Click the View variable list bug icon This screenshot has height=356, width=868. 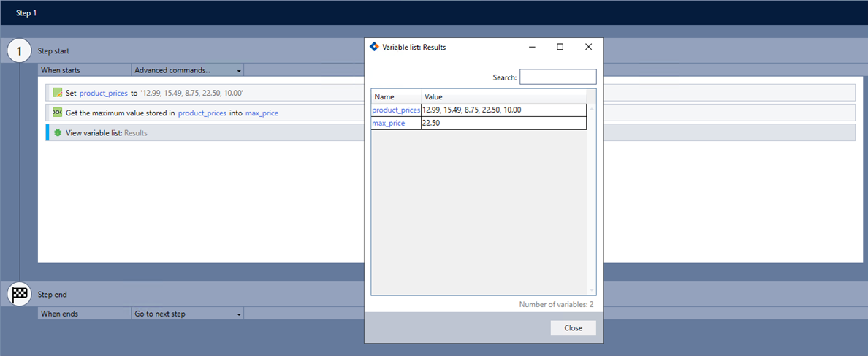pos(57,133)
